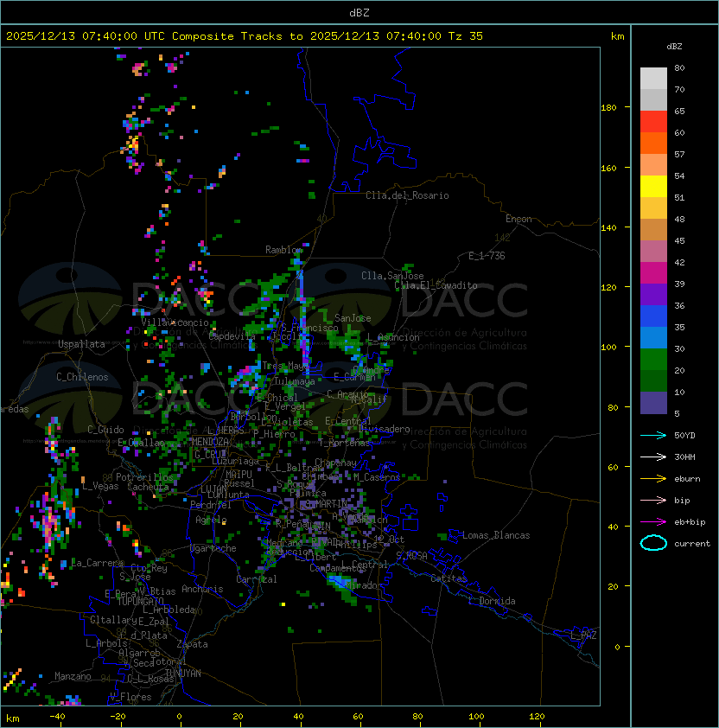719x728 pixels.
Task: Click the 'km' unit label at top right
Action: click(x=617, y=36)
